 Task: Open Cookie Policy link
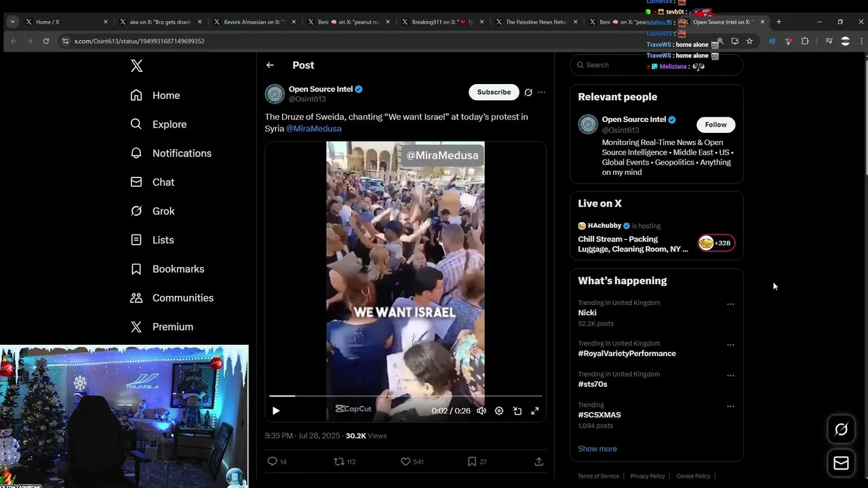(x=693, y=476)
